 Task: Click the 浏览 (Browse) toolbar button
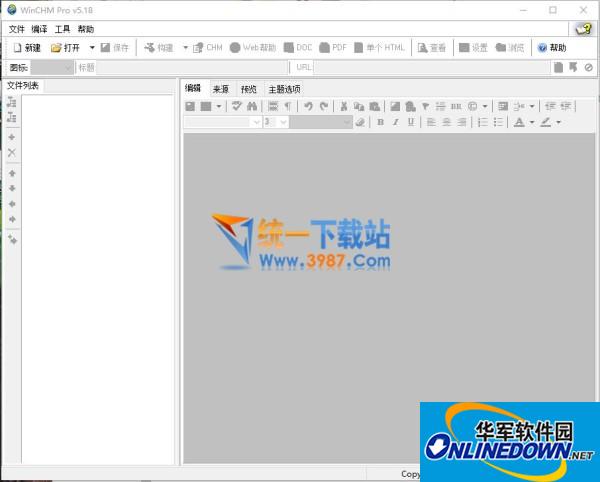[x=510, y=48]
